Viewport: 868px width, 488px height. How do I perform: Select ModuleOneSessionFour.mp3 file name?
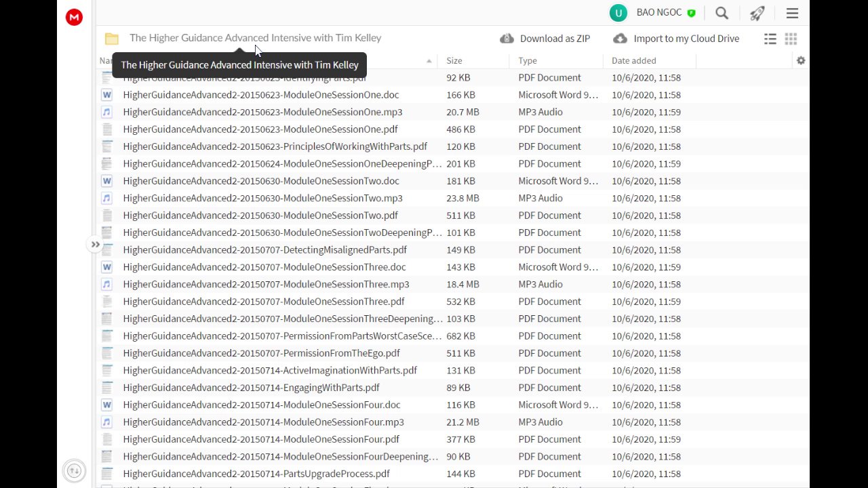263,422
